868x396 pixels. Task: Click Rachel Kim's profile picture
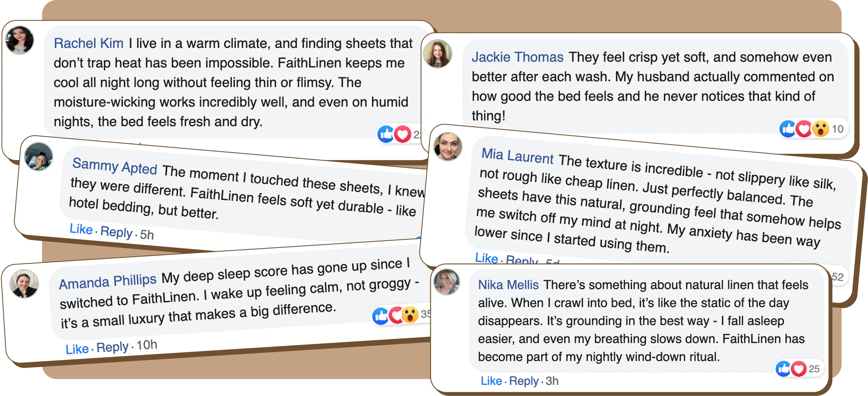coord(20,40)
